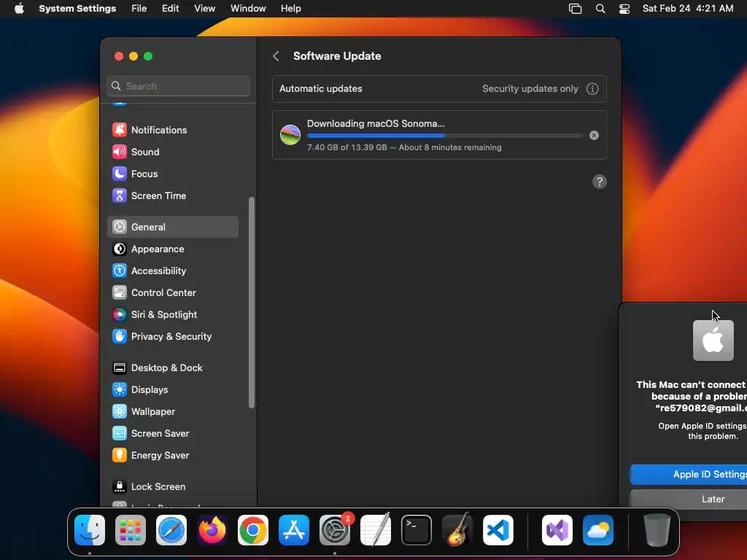Open Finder from the Dock
This screenshot has width=747, height=560.
coord(90,530)
